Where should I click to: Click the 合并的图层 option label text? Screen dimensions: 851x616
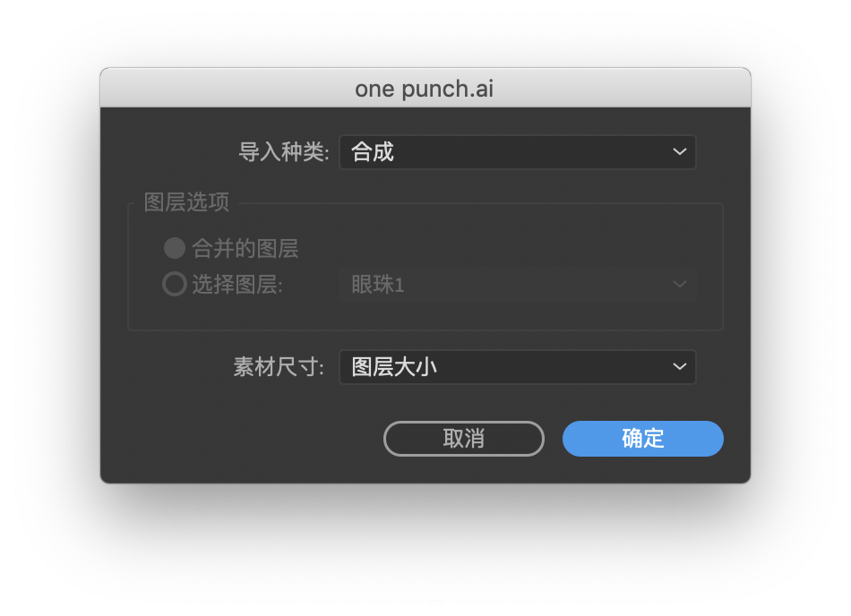(x=245, y=248)
